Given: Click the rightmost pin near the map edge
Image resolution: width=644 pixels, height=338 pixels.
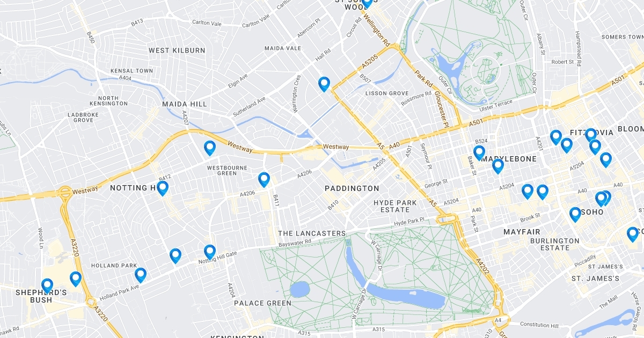Looking at the screenshot, I should pos(633,234).
